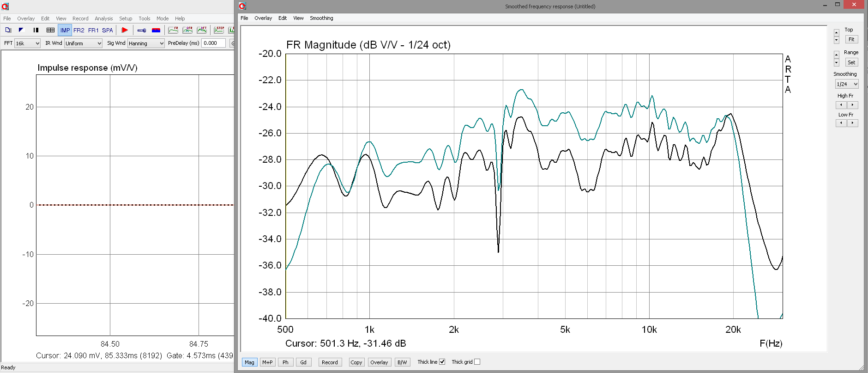The image size is (868, 373).
Task: Open the IR Wnd Uniform dropdown
Action: point(83,43)
